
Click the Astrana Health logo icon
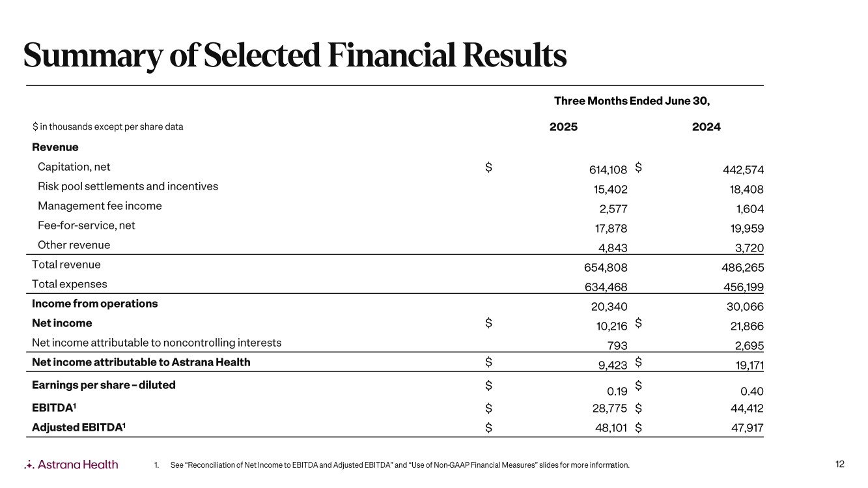click(x=29, y=465)
